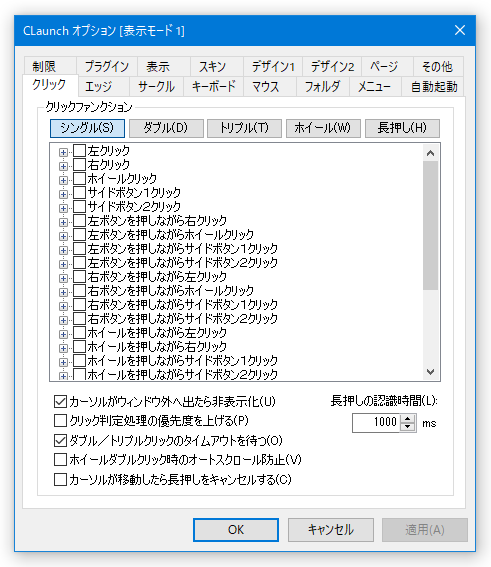
Task: Check the 右クリック checkbox
Action: pos(80,165)
